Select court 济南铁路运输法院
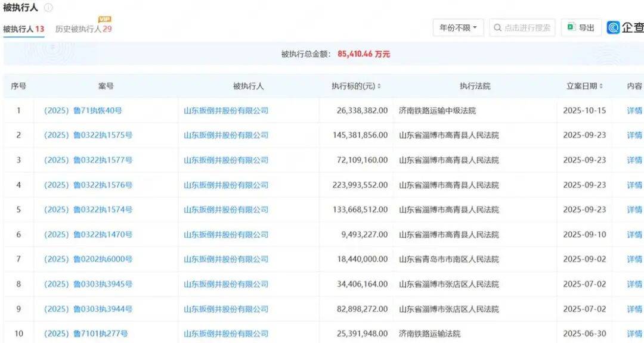This screenshot has height=343, width=644. 429,333
